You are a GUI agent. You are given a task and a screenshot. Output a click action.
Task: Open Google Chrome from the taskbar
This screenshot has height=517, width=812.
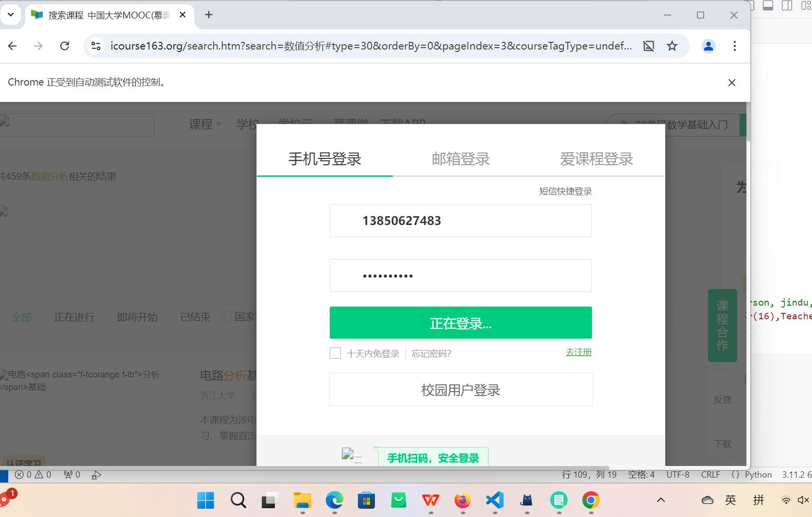(591, 500)
